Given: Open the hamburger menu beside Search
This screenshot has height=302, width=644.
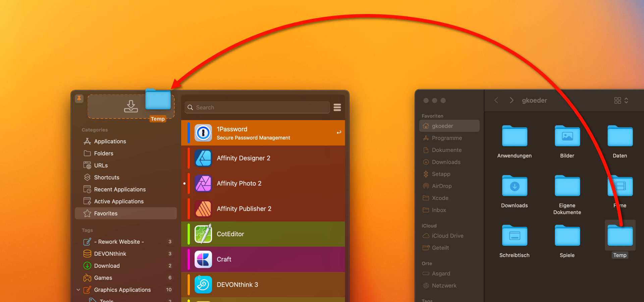Looking at the screenshot, I should 337,107.
